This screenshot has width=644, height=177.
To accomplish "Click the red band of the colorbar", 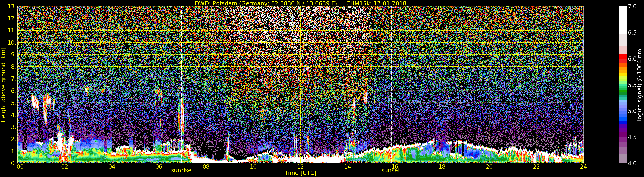I will click(623, 58).
